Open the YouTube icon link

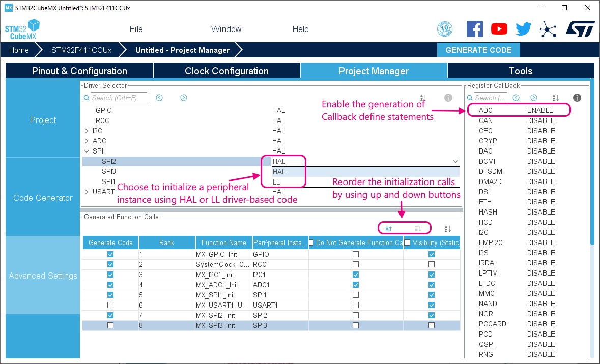point(499,29)
